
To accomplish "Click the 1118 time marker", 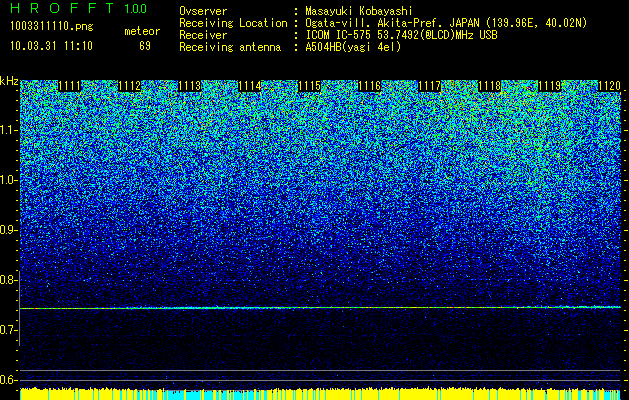I will point(489,86).
